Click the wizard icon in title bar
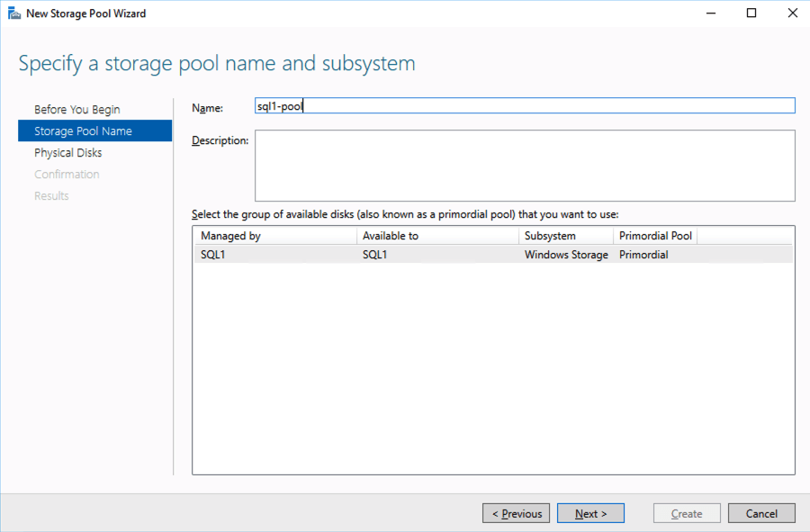 point(14,14)
